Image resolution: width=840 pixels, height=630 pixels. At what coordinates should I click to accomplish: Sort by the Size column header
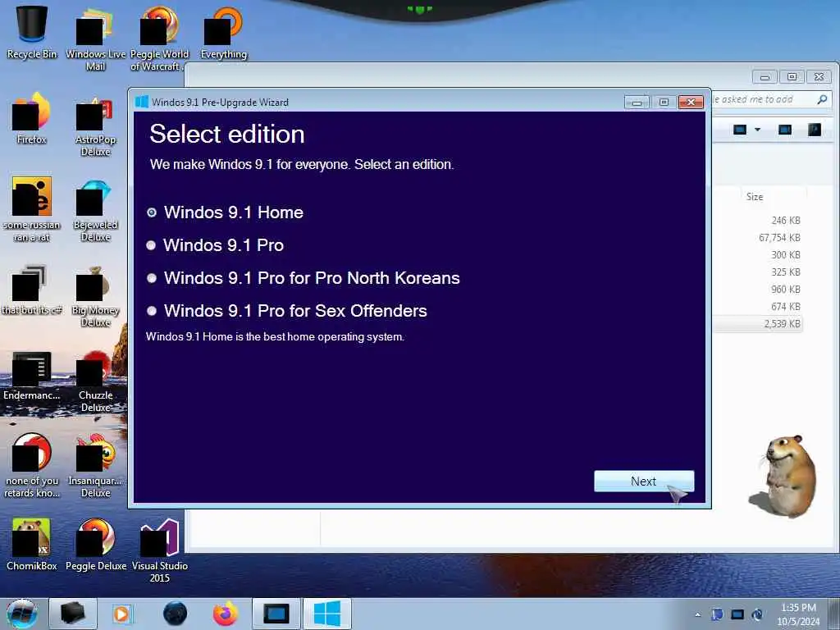click(755, 197)
